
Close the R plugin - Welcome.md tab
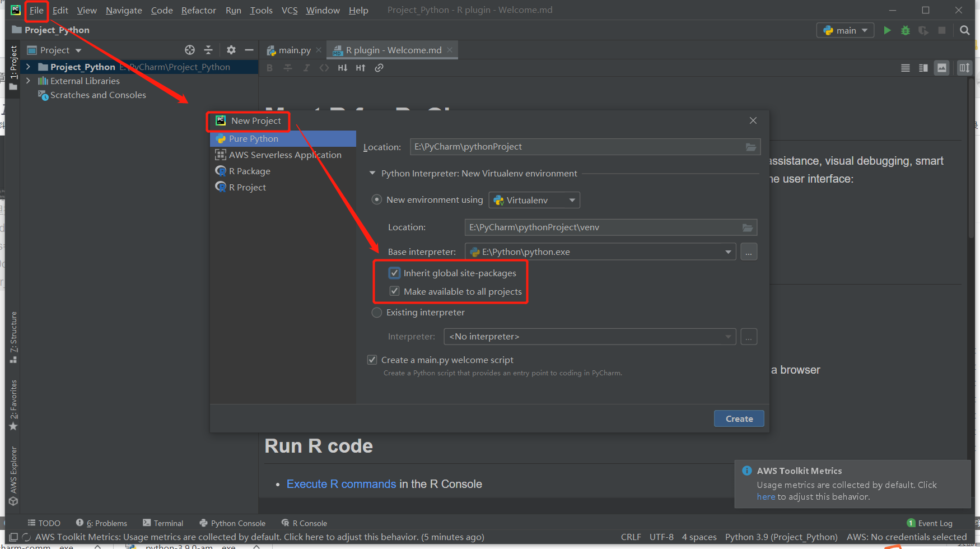pos(450,50)
